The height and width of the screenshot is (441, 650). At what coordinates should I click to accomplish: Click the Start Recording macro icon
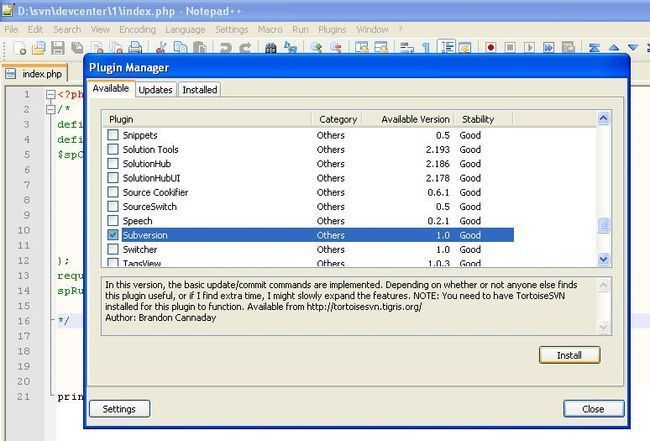coord(491,48)
